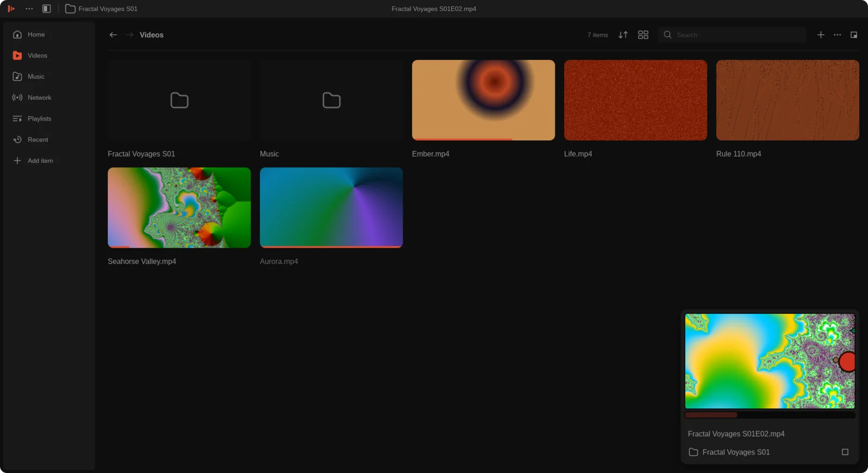This screenshot has width=868, height=473.
Task: Click the Videos page heading
Action: [151, 35]
